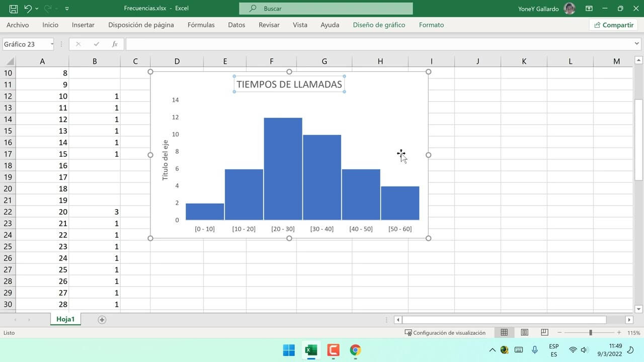Toggle the hidden icons arrow in system tray
The image size is (644, 362).
pyautogui.click(x=492, y=350)
